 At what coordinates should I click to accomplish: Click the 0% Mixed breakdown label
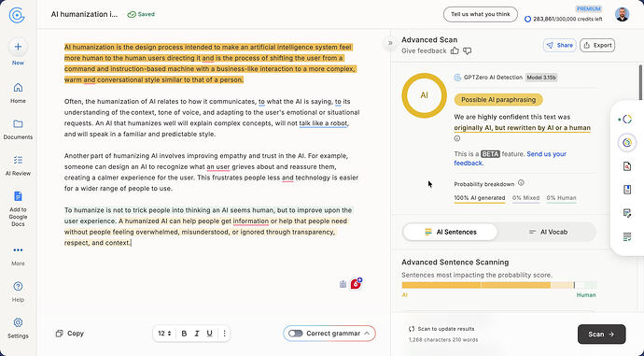(525, 198)
